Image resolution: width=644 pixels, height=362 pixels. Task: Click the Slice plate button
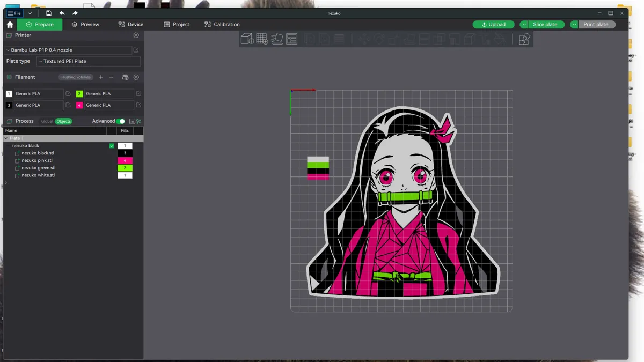545,25
